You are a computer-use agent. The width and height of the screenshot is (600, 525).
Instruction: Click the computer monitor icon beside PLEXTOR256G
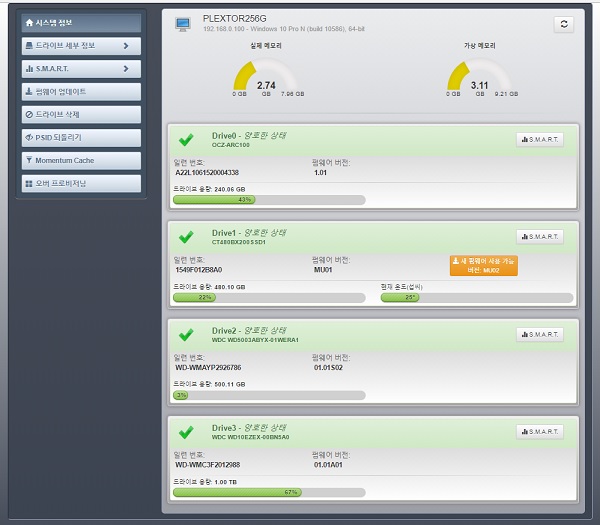click(x=183, y=24)
